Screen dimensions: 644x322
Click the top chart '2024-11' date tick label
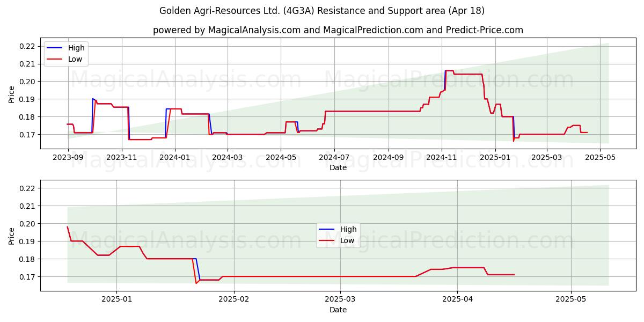442,158
